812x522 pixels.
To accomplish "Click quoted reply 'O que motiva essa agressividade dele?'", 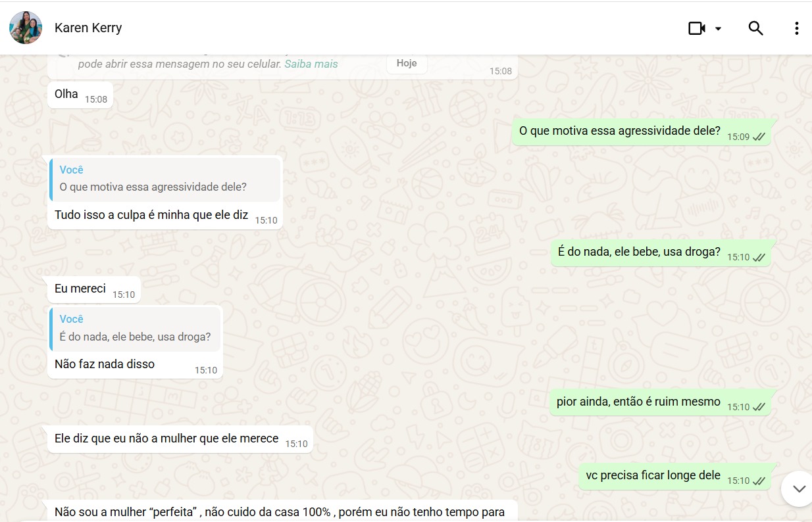I will pyautogui.click(x=165, y=179).
